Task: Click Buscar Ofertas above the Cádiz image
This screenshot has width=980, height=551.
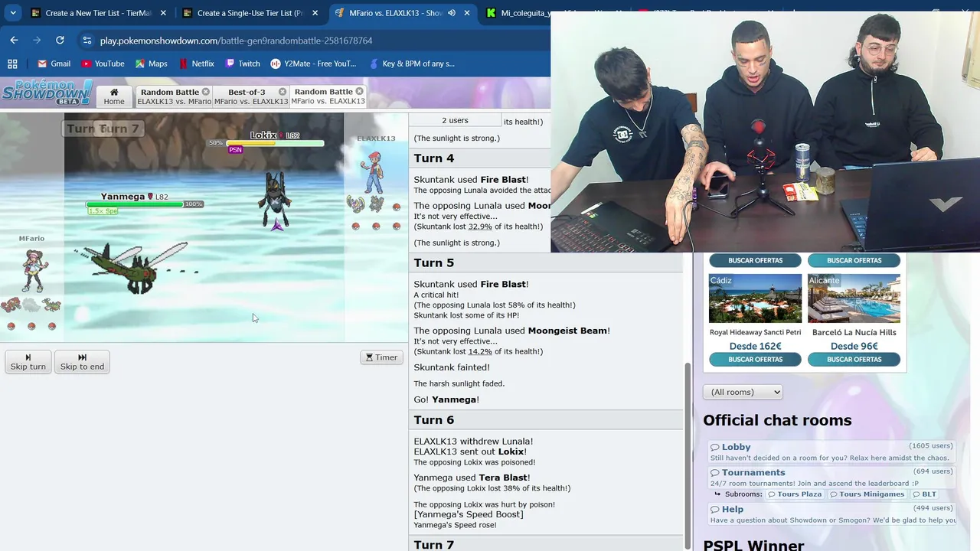Action: (755, 260)
